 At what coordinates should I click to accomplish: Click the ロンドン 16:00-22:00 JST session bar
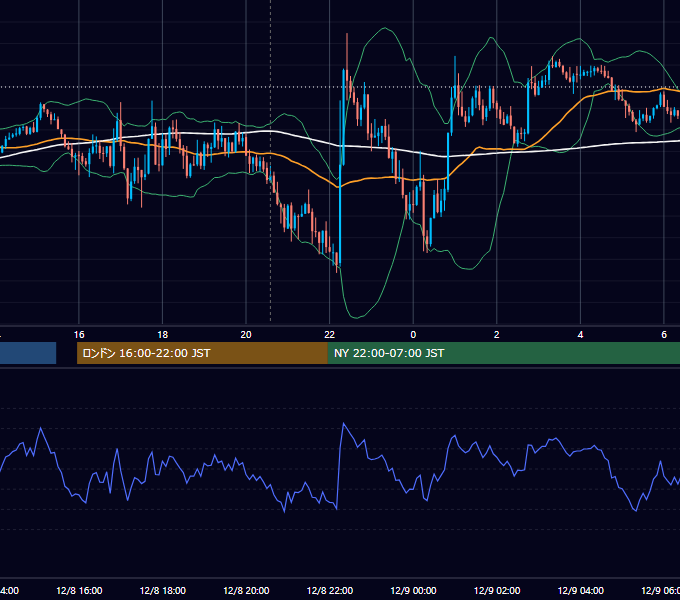coord(202,353)
